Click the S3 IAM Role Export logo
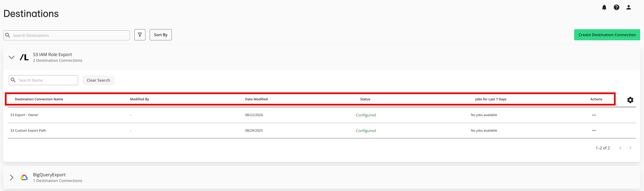Image resolution: width=644 pixels, height=191 pixels. pyautogui.click(x=24, y=57)
